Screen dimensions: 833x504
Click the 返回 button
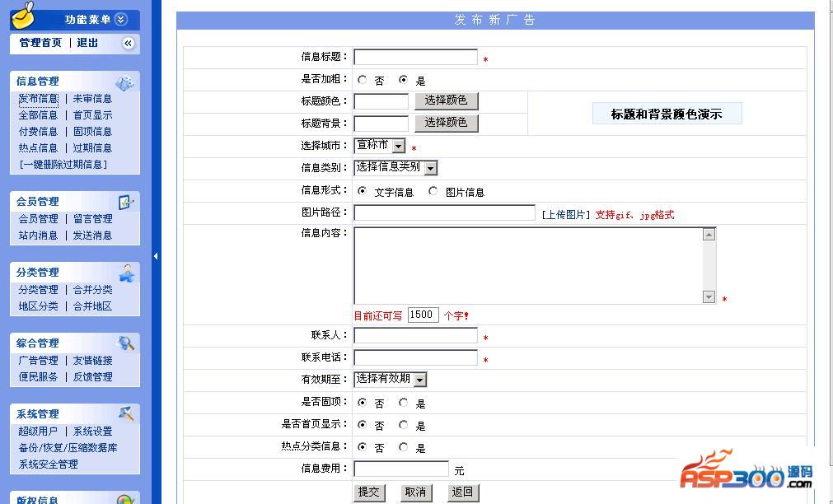point(462,492)
